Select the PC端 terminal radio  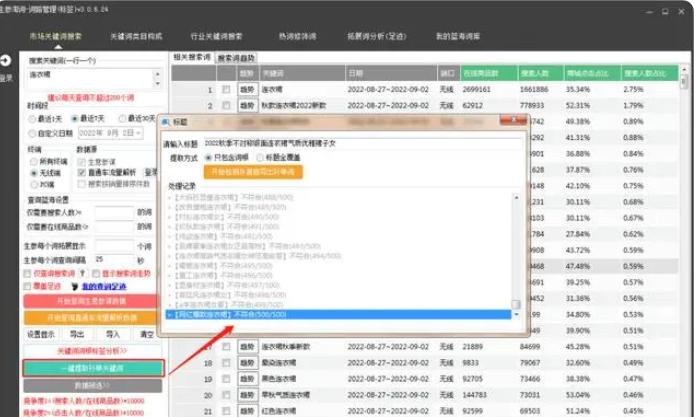(x=34, y=185)
